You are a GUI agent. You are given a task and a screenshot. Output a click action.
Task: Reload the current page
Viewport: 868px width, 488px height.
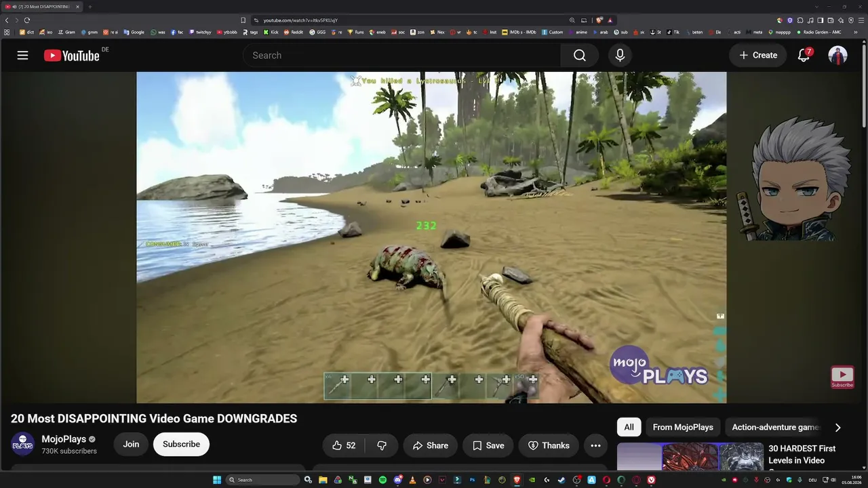click(x=27, y=20)
